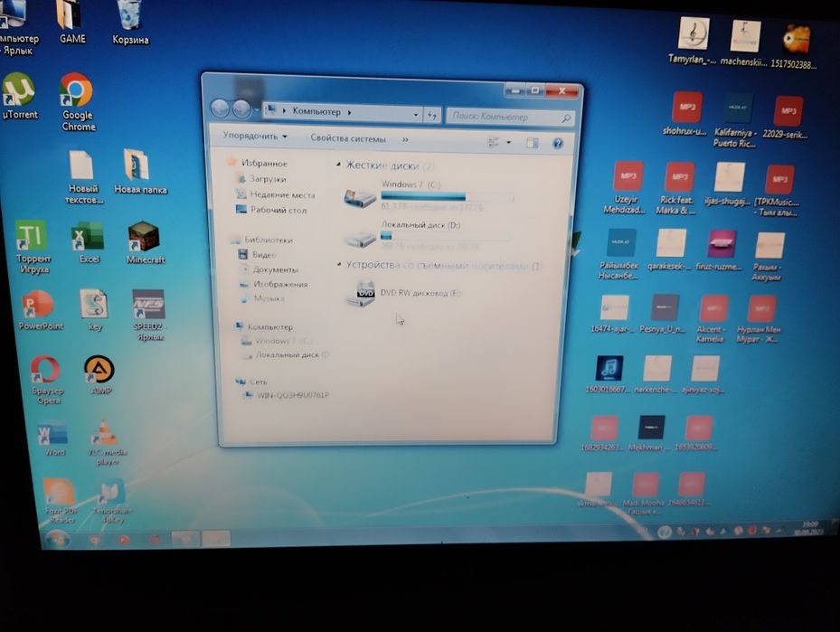Select Рабочий стол in navigation pane
This screenshot has width=840, height=632.
click(x=278, y=210)
